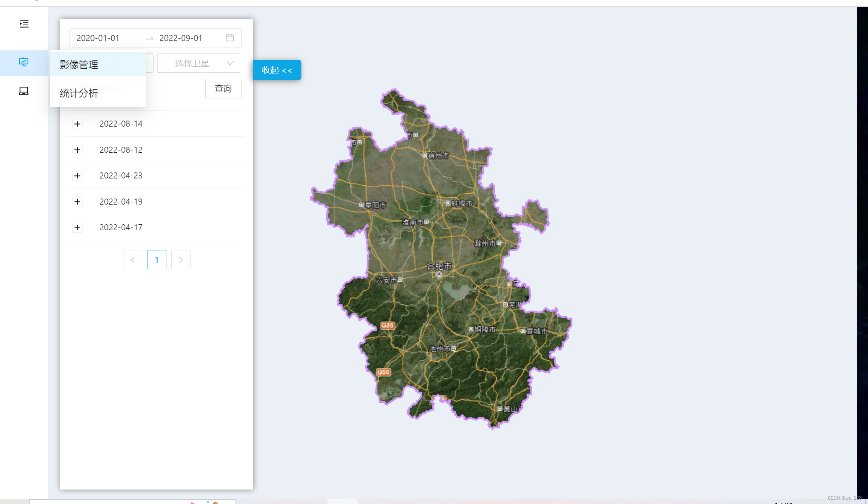Click the 合肥市 marker on the map
Image resolution: width=868 pixels, height=504 pixels.
click(x=440, y=266)
